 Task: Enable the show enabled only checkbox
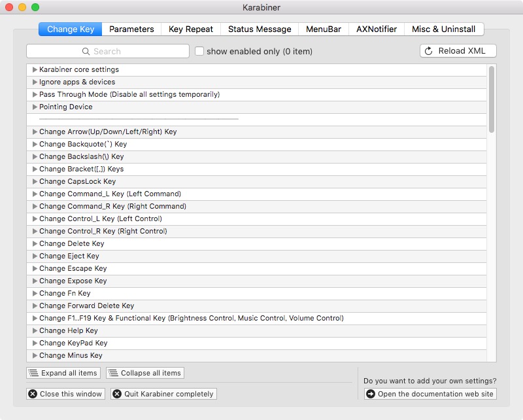[199, 51]
